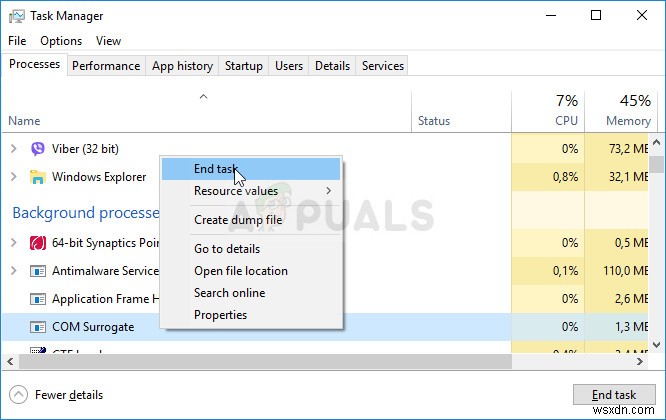Click Application Frame memory value 2,6 MB
The image size is (666, 420).
[631, 299]
